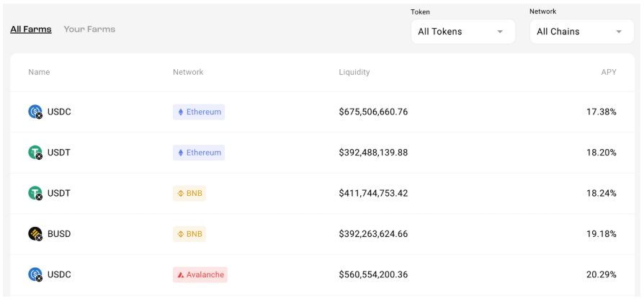This screenshot has width=644, height=301.
Task: Click the Avalanche network badge
Action: pyautogui.click(x=200, y=275)
